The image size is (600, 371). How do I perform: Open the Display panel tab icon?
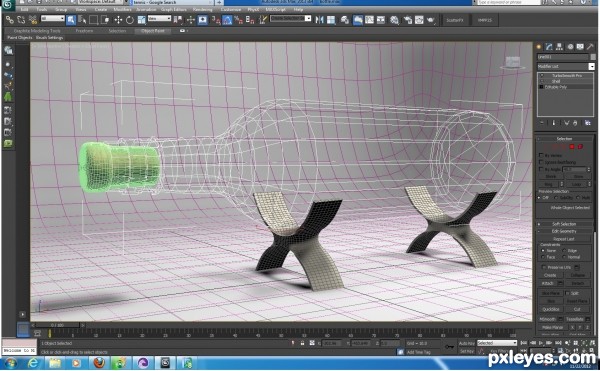(x=580, y=47)
